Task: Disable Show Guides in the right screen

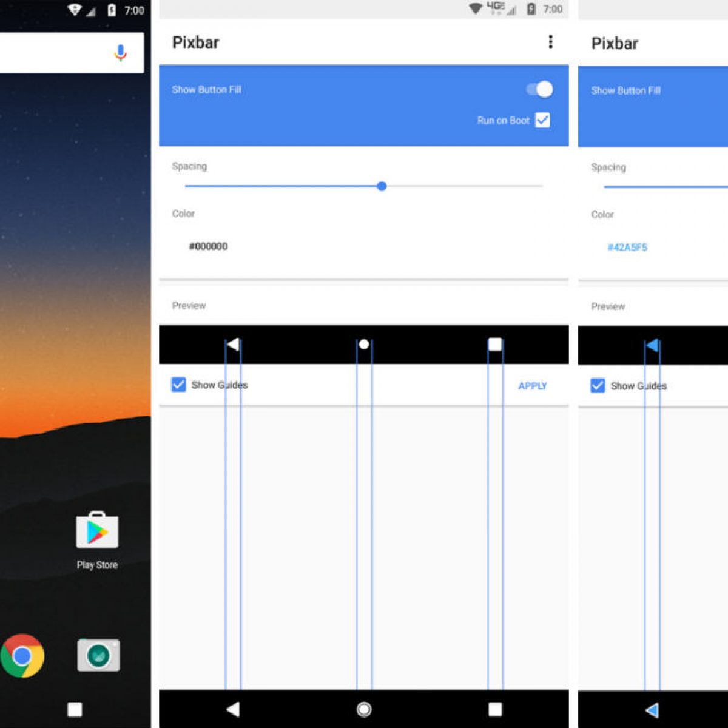Action: (x=598, y=386)
